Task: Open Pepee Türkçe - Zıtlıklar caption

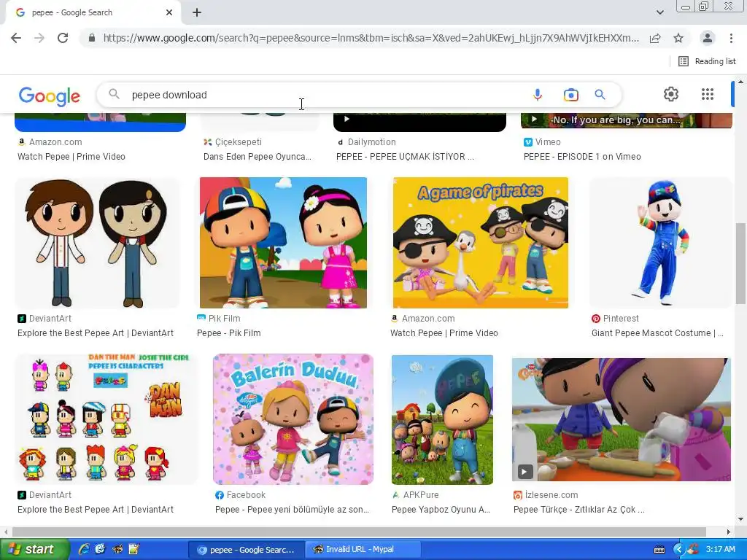Action: (x=578, y=510)
